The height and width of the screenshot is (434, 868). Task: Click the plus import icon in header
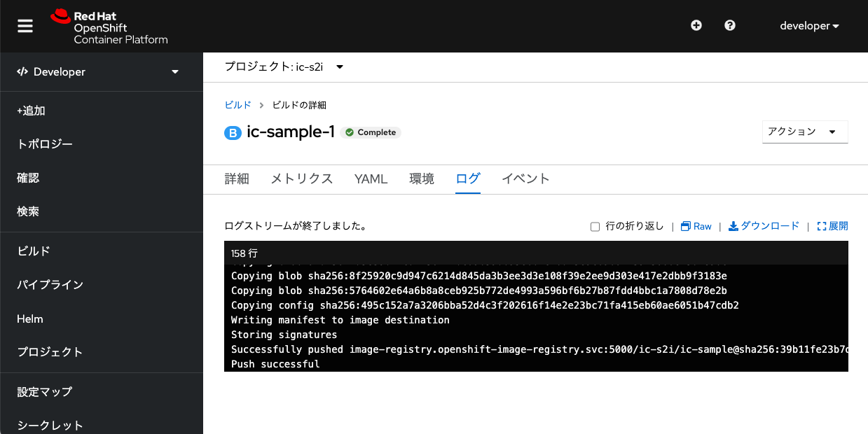pos(696,25)
